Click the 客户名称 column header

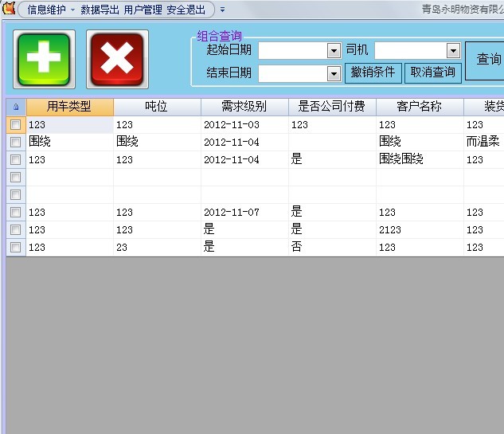click(x=420, y=107)
